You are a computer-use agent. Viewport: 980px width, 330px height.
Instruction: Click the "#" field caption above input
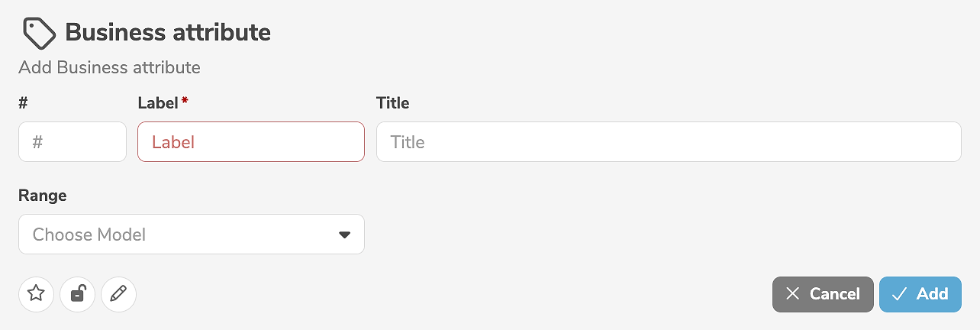click(x=23, y=103)
